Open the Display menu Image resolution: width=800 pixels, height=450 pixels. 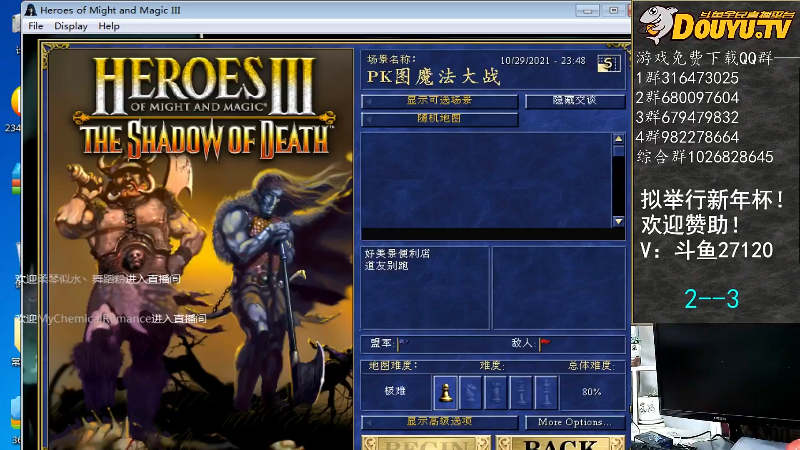coord(71,26)
